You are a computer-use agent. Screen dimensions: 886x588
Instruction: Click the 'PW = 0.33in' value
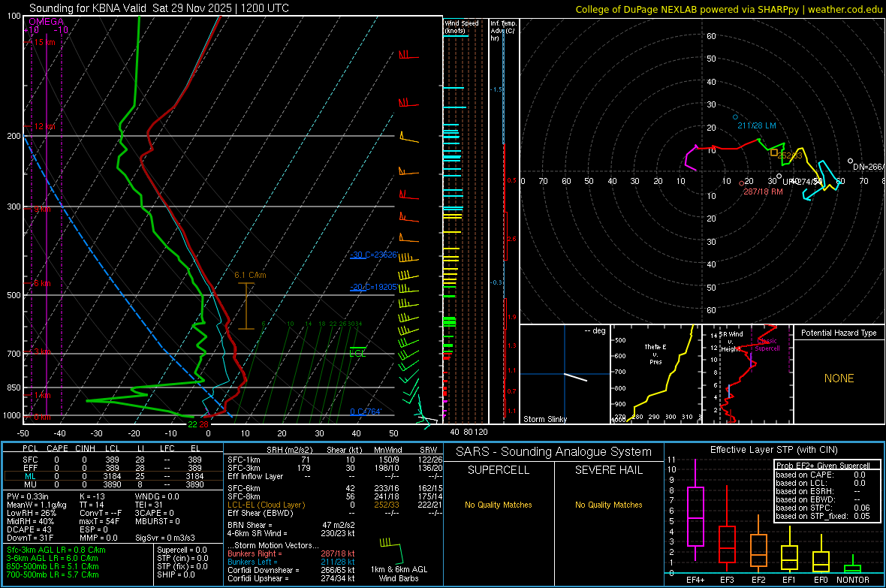click(28, 496)
